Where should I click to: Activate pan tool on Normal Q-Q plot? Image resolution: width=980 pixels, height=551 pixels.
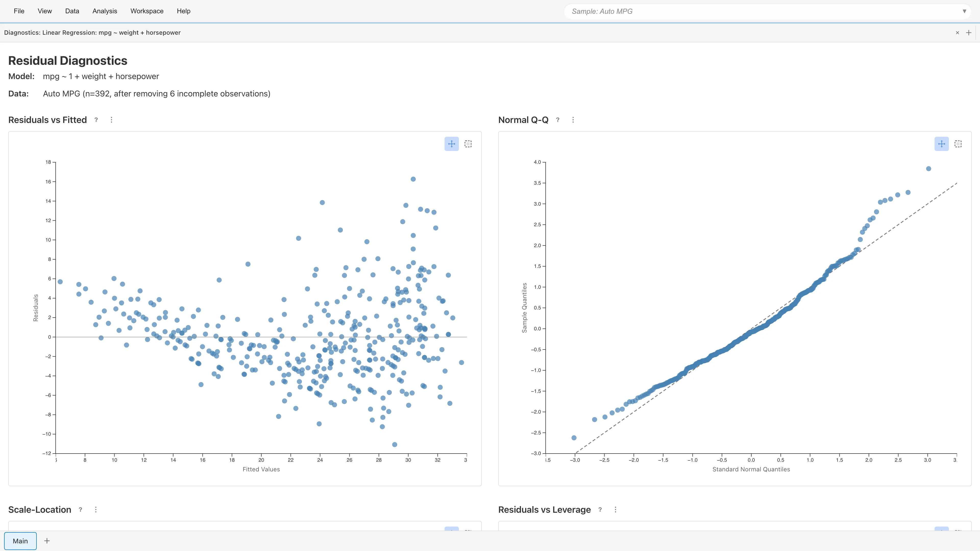[941, 144]
